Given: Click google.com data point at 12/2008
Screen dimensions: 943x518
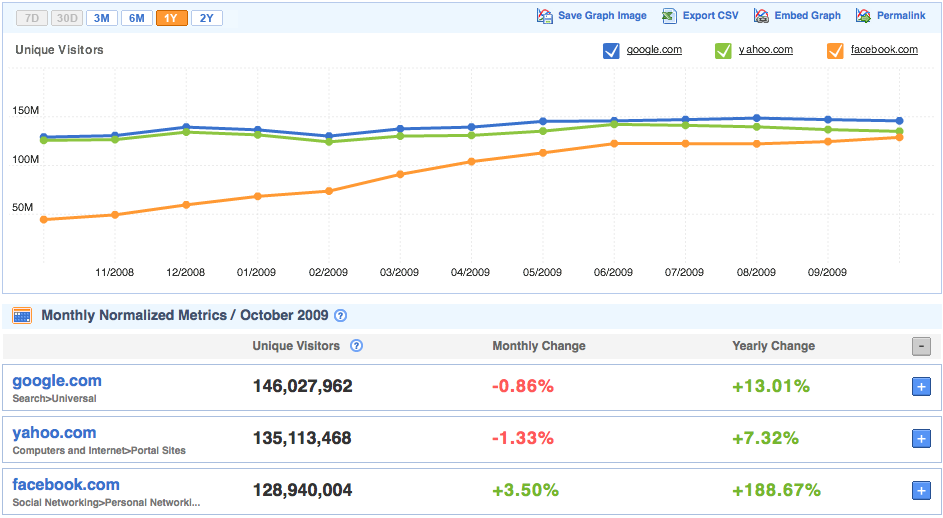Looking at the screenshot, I should tap(186, 127).
